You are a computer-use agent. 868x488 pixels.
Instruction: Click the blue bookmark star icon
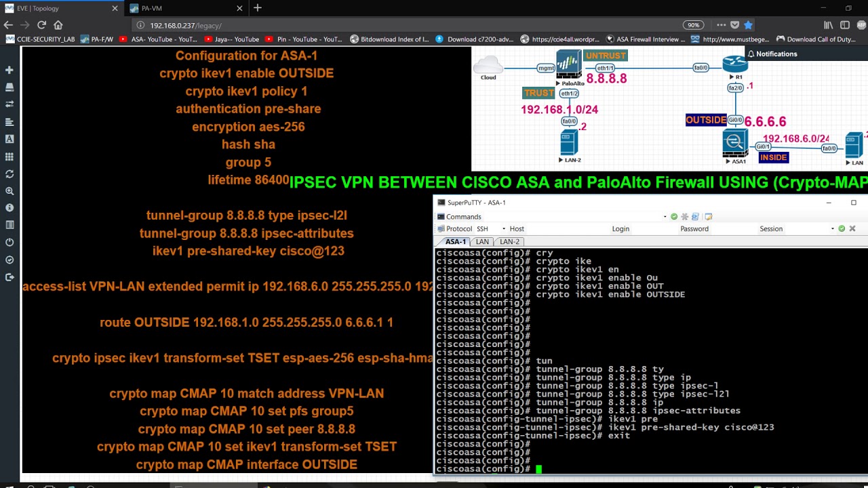(748, 25)
